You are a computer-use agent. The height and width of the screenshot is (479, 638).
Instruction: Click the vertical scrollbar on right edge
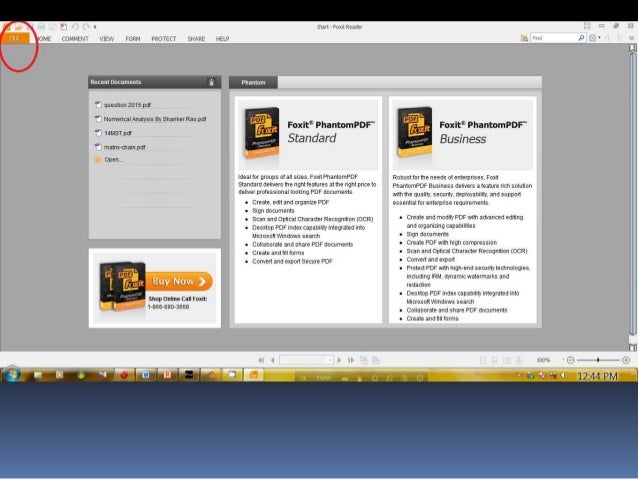[633, 195]
